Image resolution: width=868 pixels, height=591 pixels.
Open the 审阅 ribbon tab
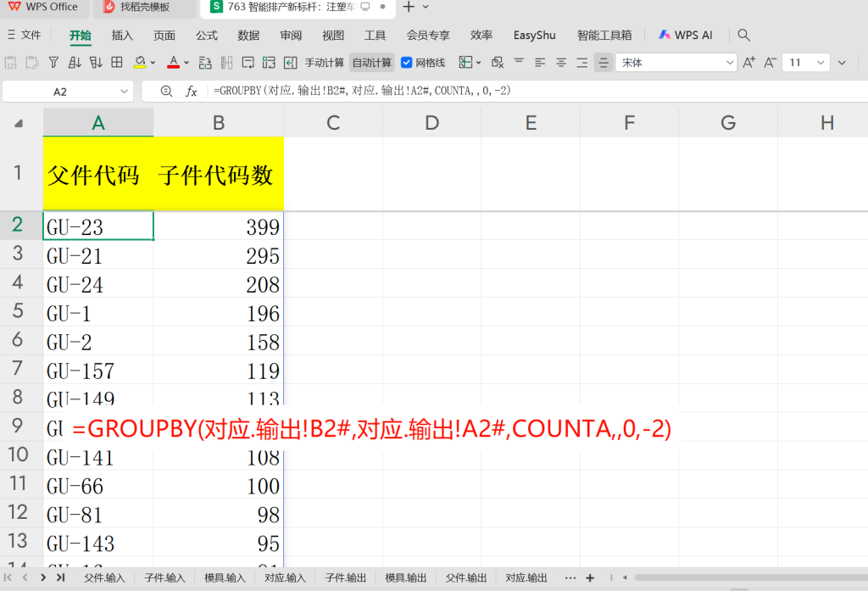291,35
